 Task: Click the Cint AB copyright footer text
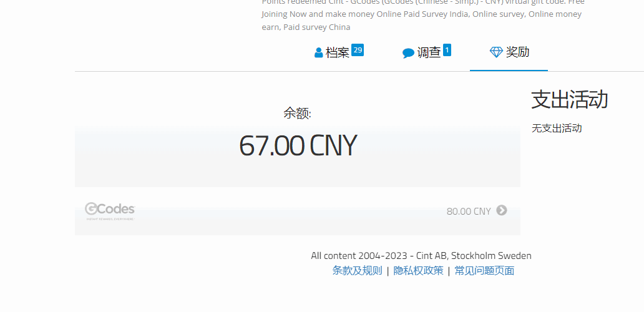421,255
